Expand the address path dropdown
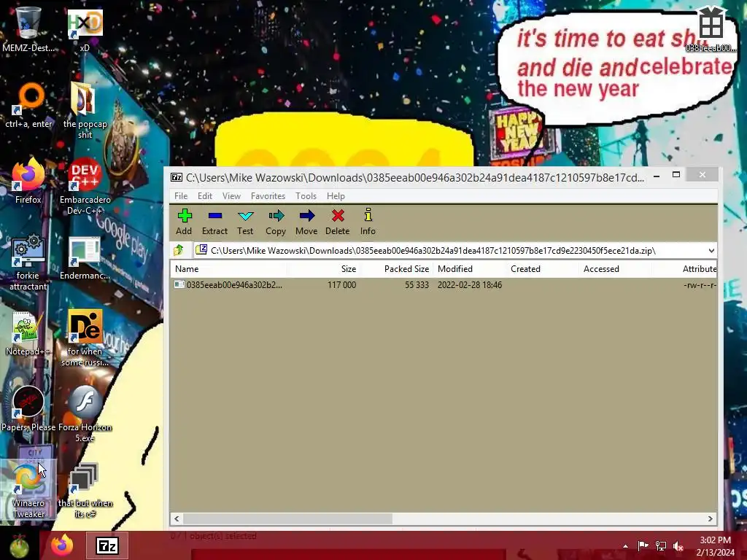This screenshot has width=747, height=560. click(711, 251)
